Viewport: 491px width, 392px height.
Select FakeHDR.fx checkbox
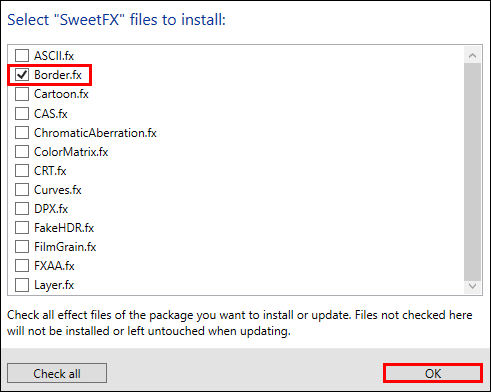(22, 228)
